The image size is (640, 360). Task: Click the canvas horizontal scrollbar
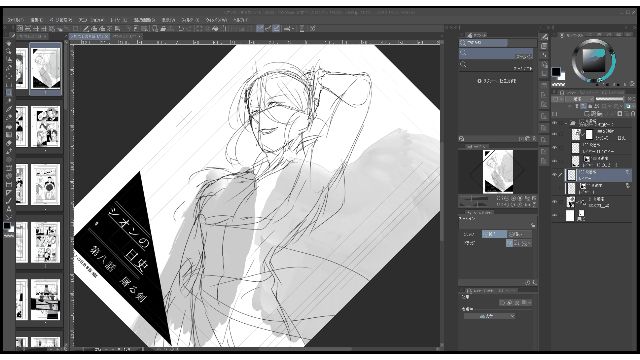tap(306, 349)
